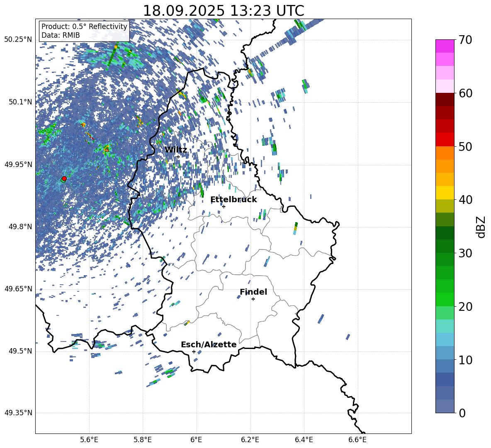Image resolution: width=491 pixels, height=448 pixels.
Task: Click the 5.6°E longitude label
Action: (89, 440)
